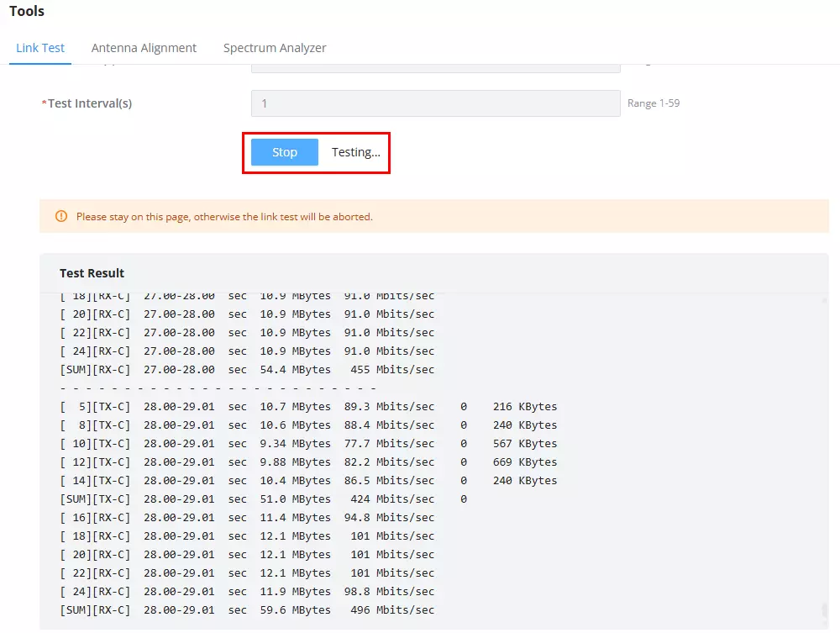Click the [ 8][TX-C] 28.00-29.01 row
Image resolution: width=840 pixels, height=633 pixels.
308,425
